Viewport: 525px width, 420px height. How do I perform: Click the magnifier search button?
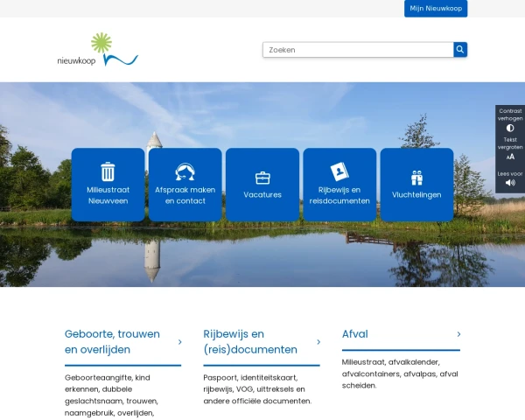[460, 50]
